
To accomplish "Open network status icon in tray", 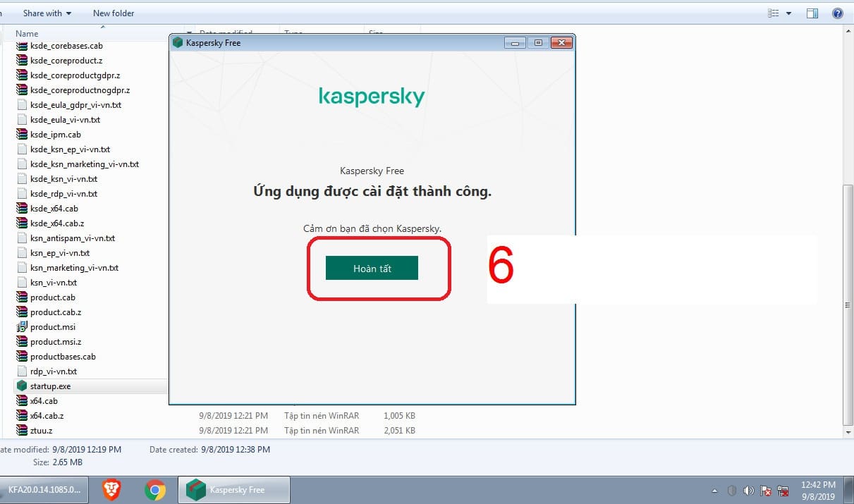I will tap(782, 490).
